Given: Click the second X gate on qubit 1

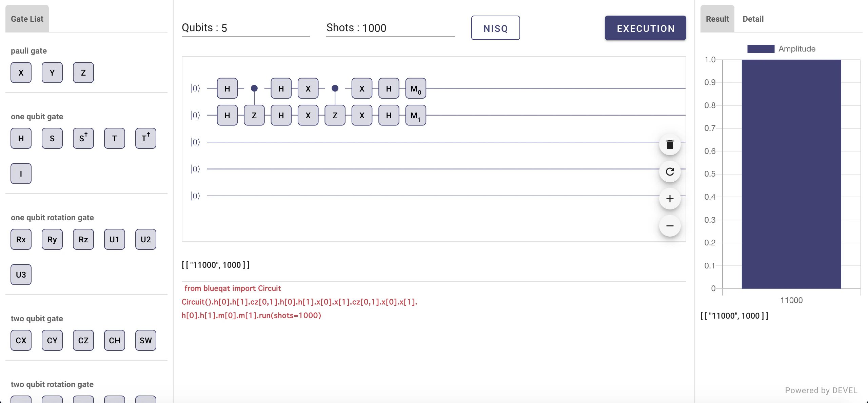Looking at the screenshot, I should pos(362,115).
